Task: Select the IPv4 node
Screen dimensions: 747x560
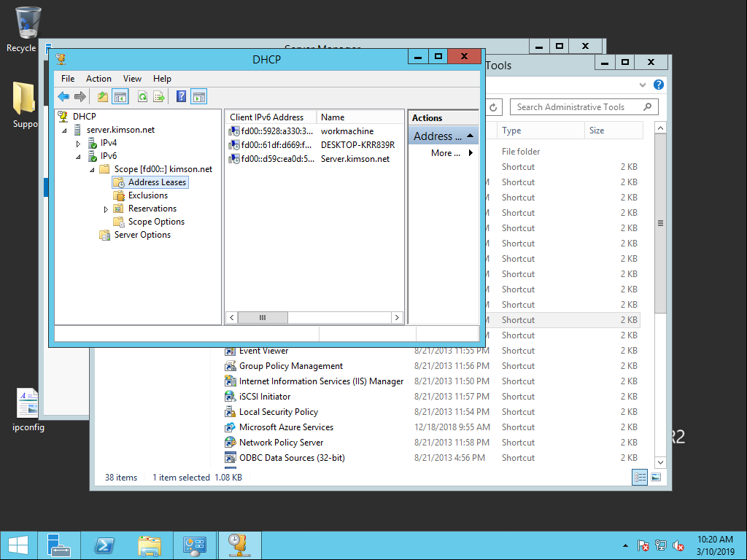Action: coord(109,143)
